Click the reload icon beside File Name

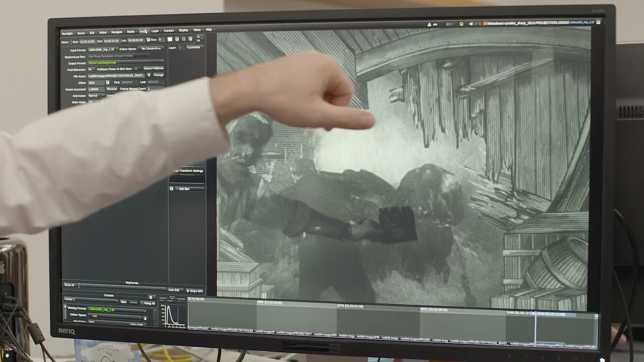coord(149,75)
